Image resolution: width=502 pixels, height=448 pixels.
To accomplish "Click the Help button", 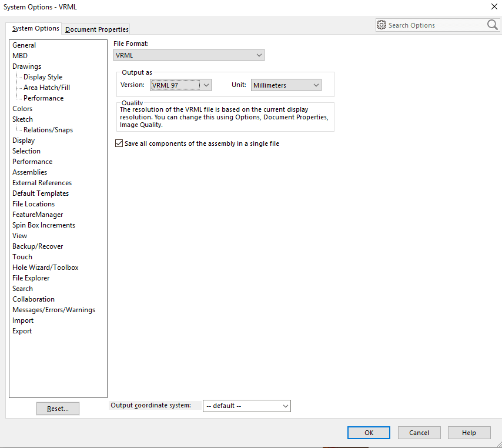I will click(469, 433).
